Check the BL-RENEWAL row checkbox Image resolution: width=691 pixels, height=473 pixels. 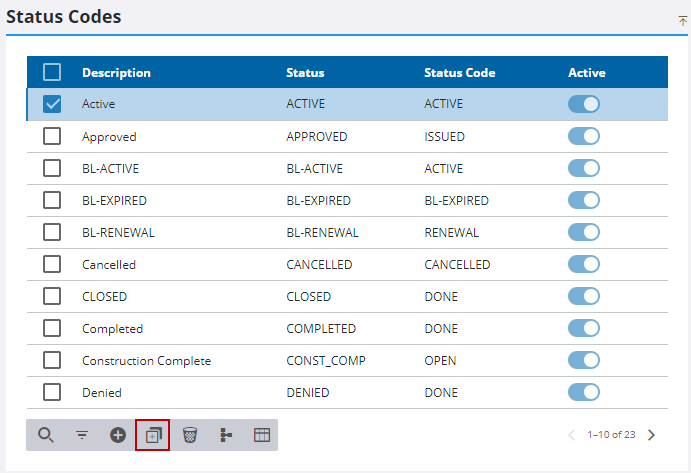click(52, 232)
